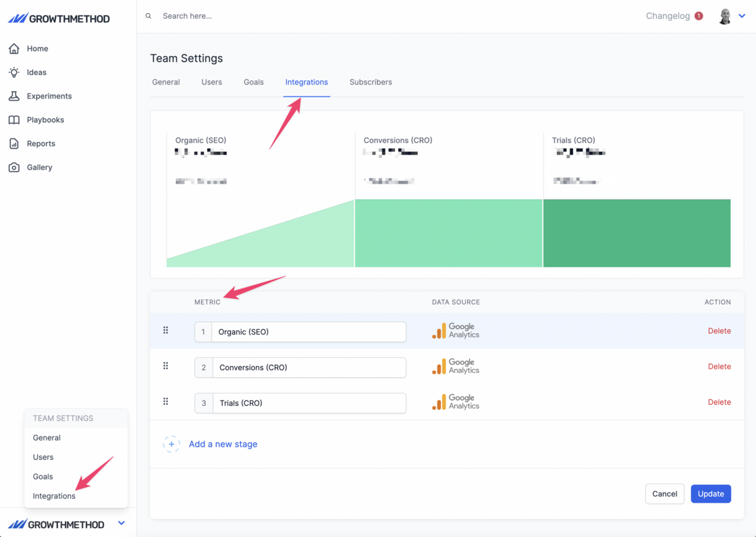Screen dimensions: 756x537
Task: Delete the Trials (CRO) stage
Action: click(720, 403)
